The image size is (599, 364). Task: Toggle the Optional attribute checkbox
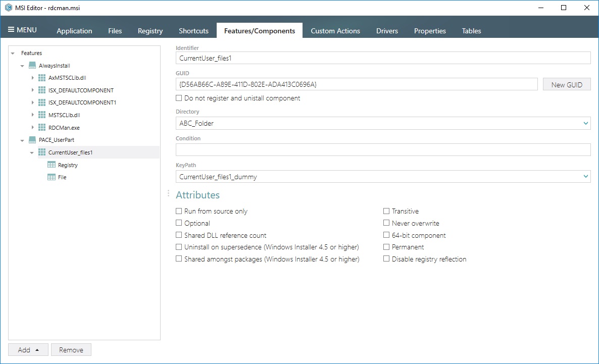(179, 223)
